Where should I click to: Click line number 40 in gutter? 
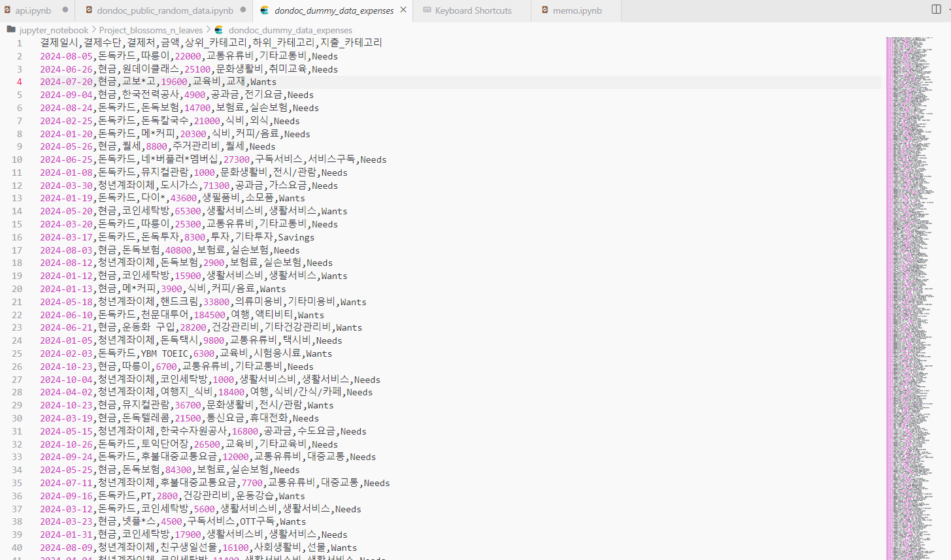pos(17,548)
